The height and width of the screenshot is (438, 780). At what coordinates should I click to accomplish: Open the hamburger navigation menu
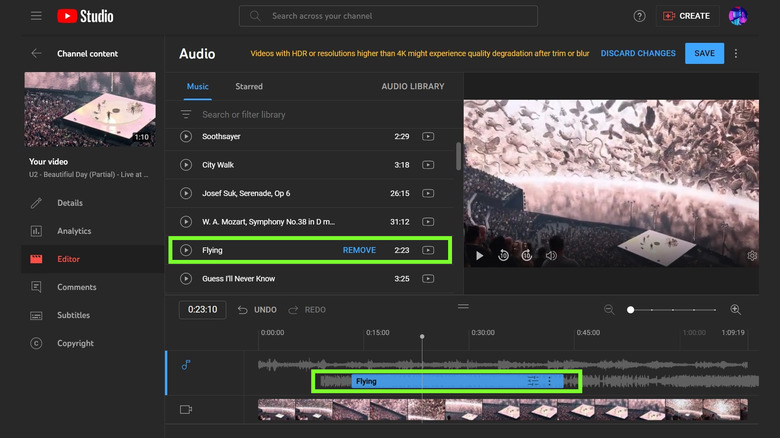(36, 16)
